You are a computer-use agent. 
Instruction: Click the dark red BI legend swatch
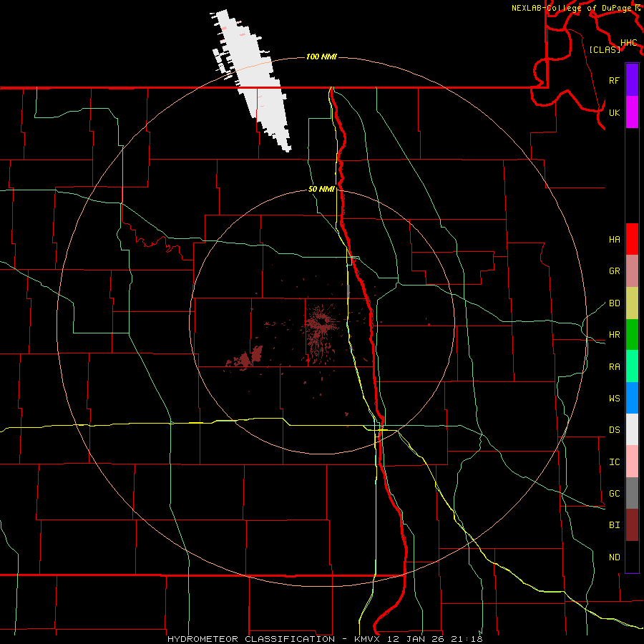632,525
